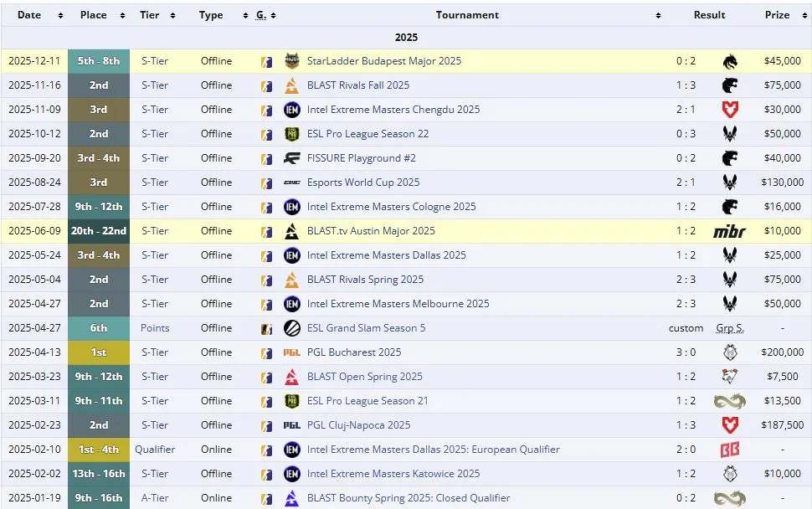Sort table by Type column
This screenshot has height=509, width=812.
pos(245,16)
